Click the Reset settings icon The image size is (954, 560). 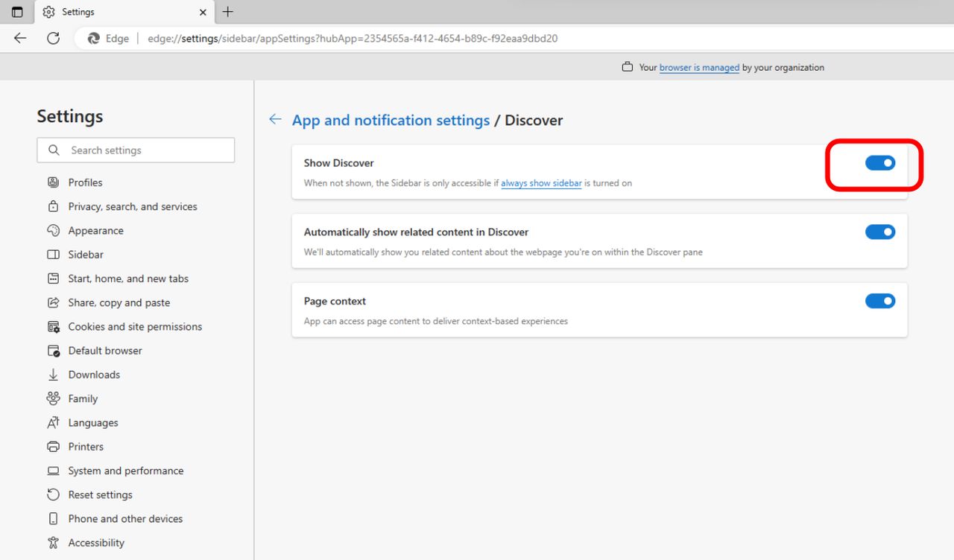point(53,494)
